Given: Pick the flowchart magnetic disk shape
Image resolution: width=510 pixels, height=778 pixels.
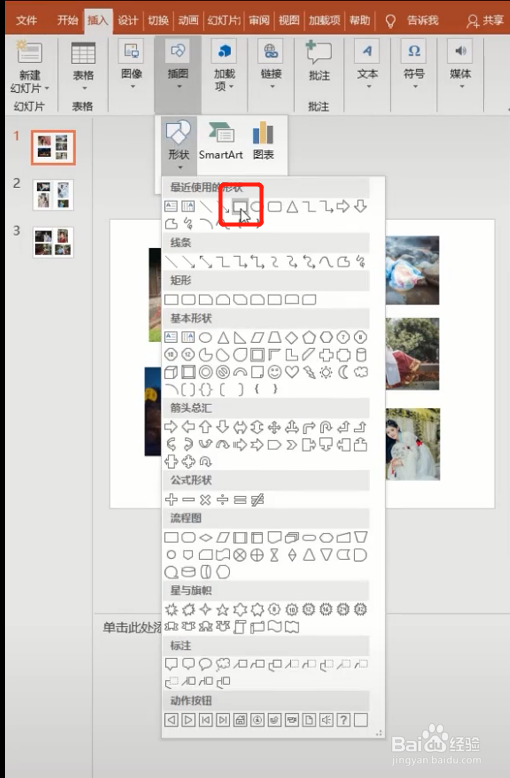Looking at the screenshot, I should tap(188, 573).
